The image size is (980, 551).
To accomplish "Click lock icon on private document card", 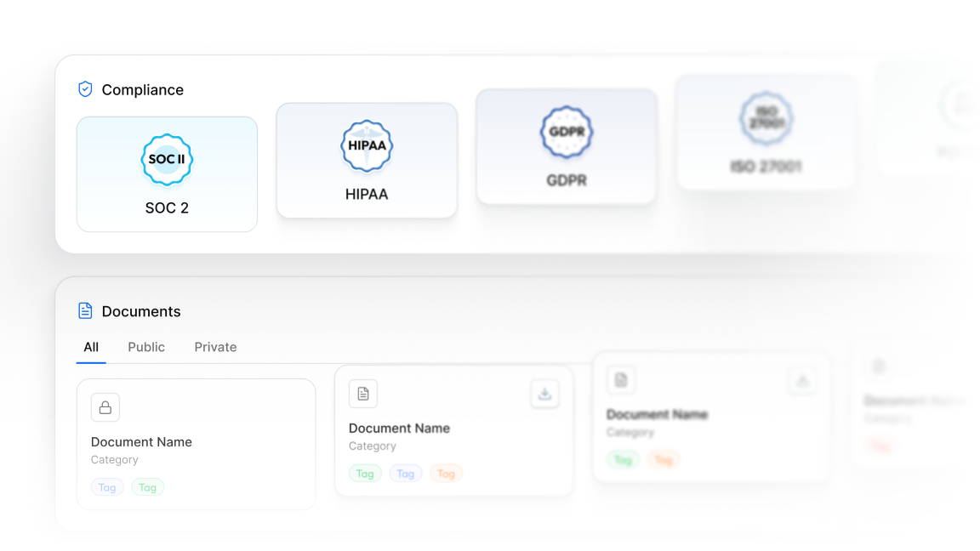I will [105, 407].
